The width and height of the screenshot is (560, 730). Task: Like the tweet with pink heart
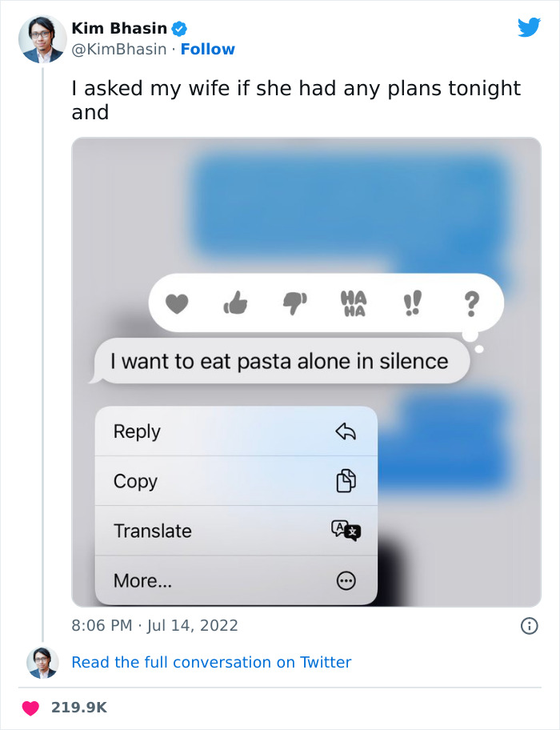tap(30, 708)
